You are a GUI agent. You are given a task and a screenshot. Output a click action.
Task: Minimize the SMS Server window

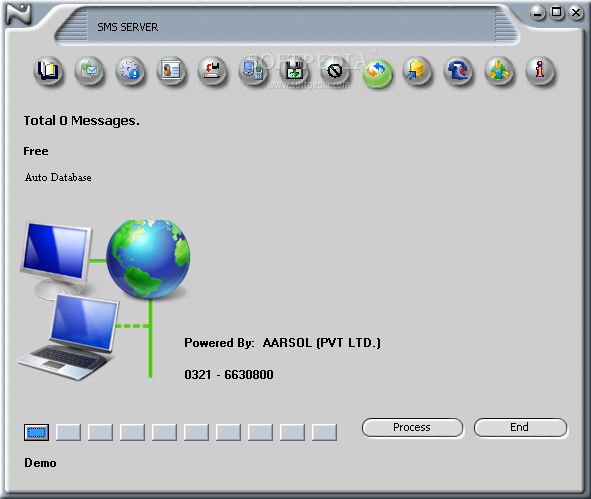538,13
